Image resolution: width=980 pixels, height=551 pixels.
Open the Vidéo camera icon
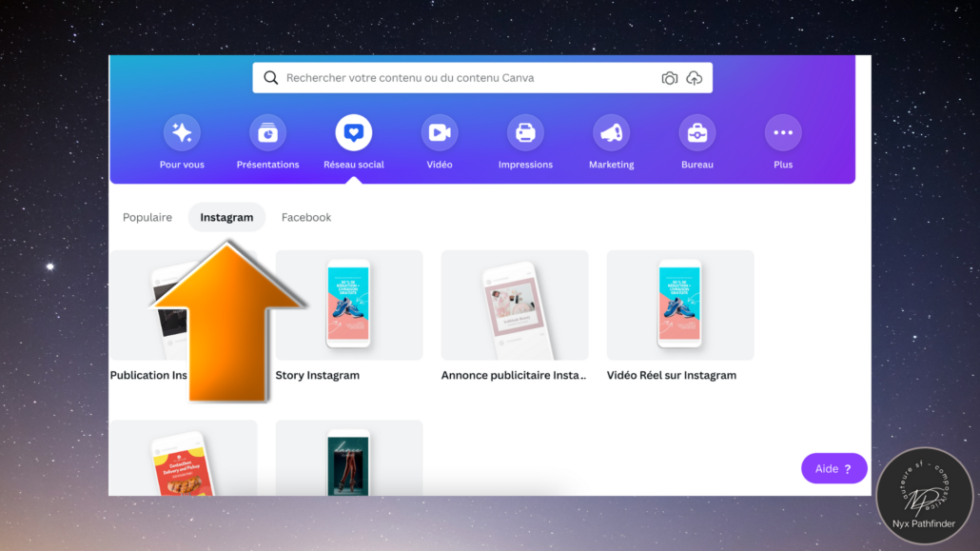440,132
